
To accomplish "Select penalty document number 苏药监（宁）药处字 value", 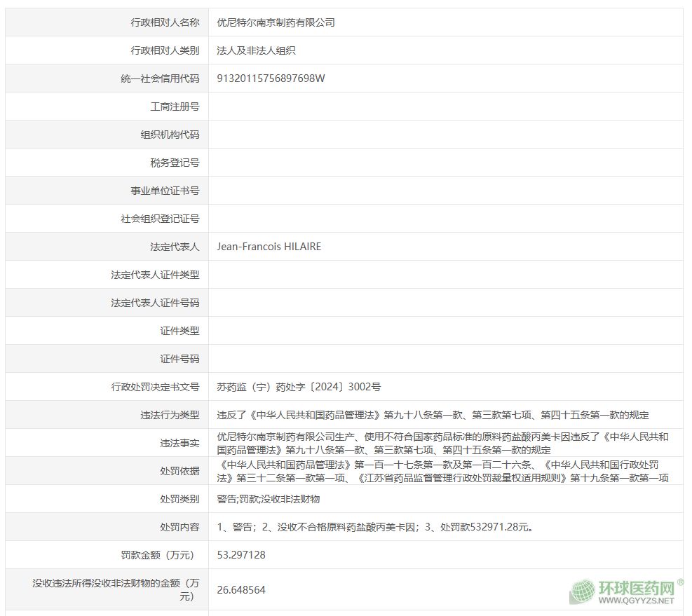I will [x=299, y=387].
